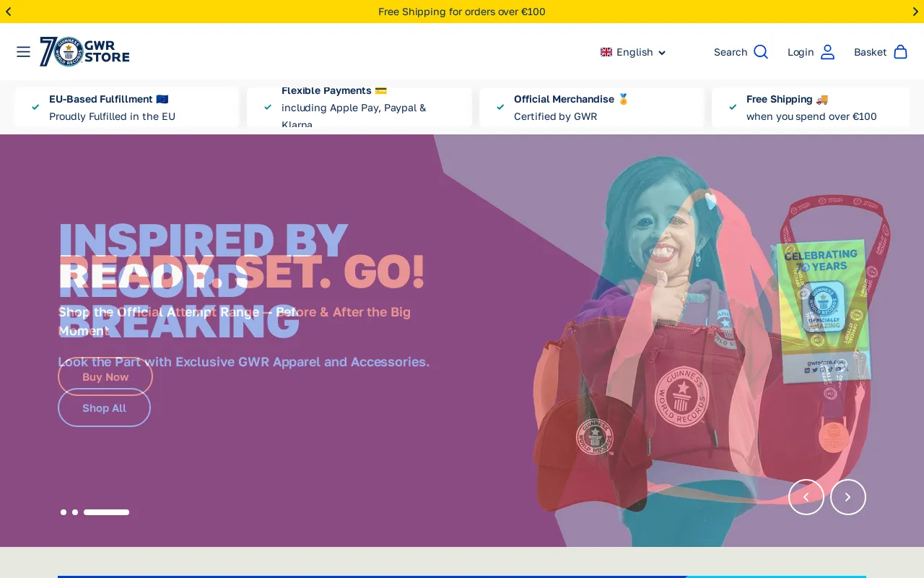924x578 pixels.
Task: Click the lanyard badge hero image
Action: pyautogui.click(x=827, y=303)
